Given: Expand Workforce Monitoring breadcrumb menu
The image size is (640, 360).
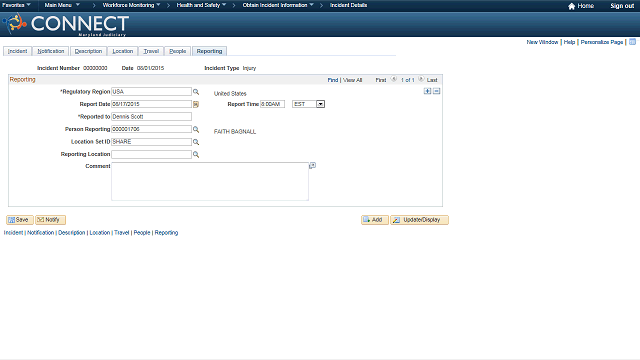Looking at the screenshot, I should (131, 5).
